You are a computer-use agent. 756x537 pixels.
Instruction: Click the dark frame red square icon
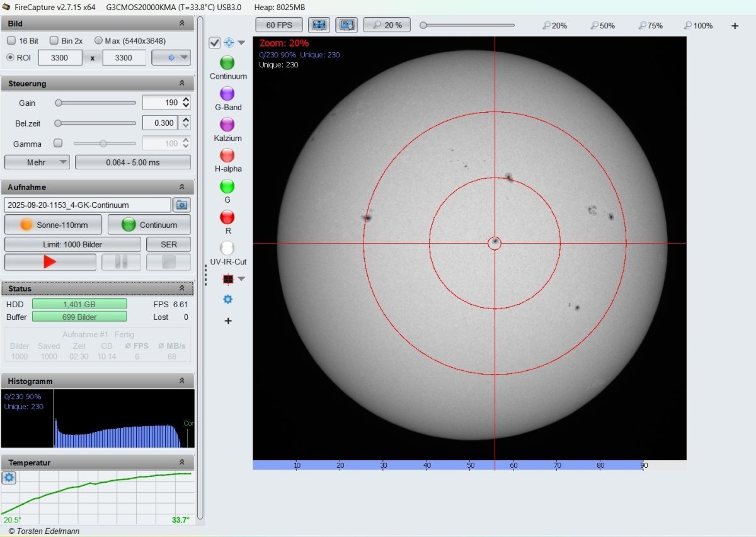[228, 278]
